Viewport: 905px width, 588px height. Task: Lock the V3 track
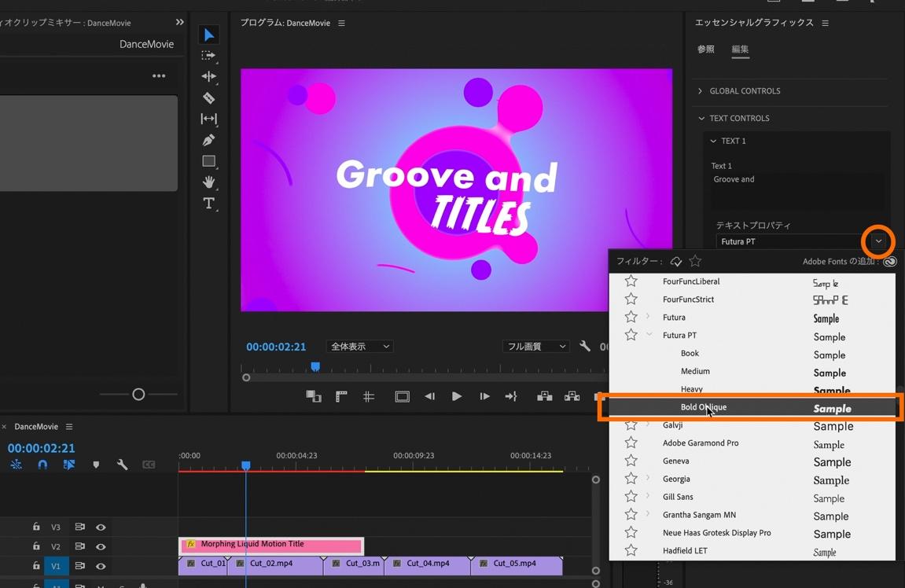click(x=36, y=527)
